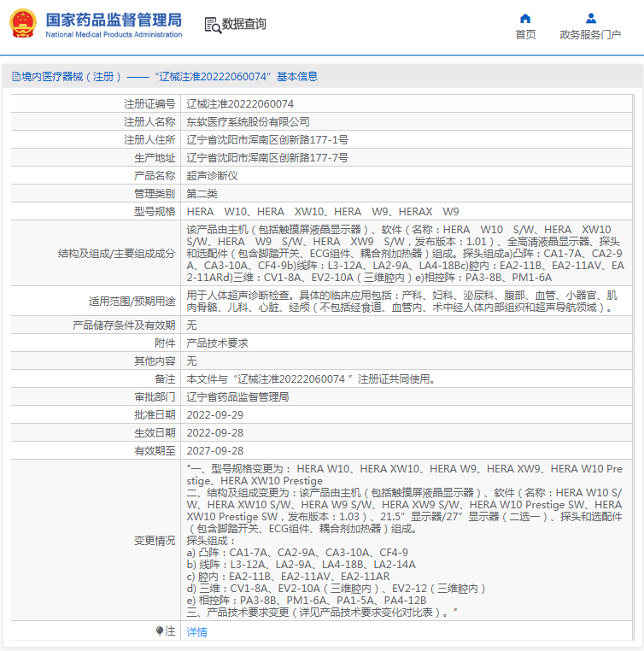Select expiry date 2027-09-28

(215, 450)
